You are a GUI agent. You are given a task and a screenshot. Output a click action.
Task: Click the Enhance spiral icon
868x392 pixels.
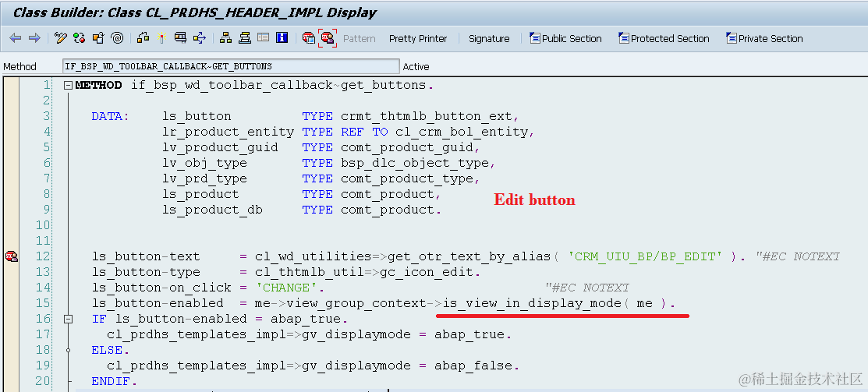click(x=117, y=38)
